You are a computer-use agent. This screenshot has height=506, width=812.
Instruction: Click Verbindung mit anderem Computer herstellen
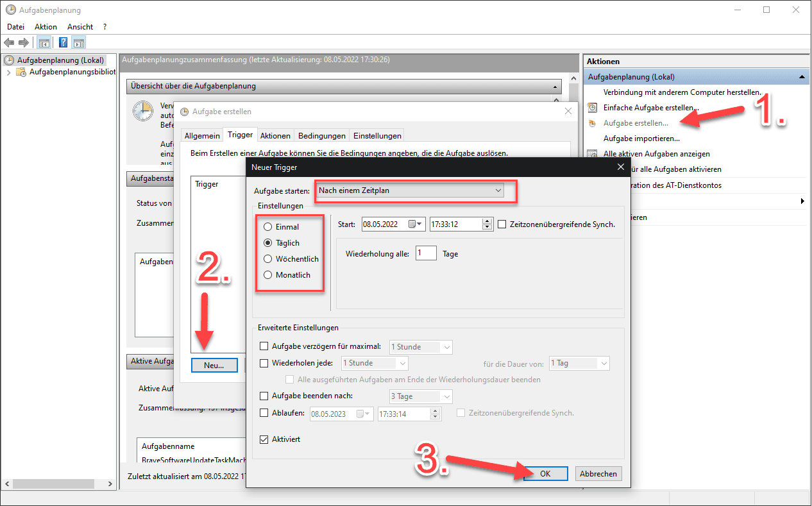coord(682,92)
